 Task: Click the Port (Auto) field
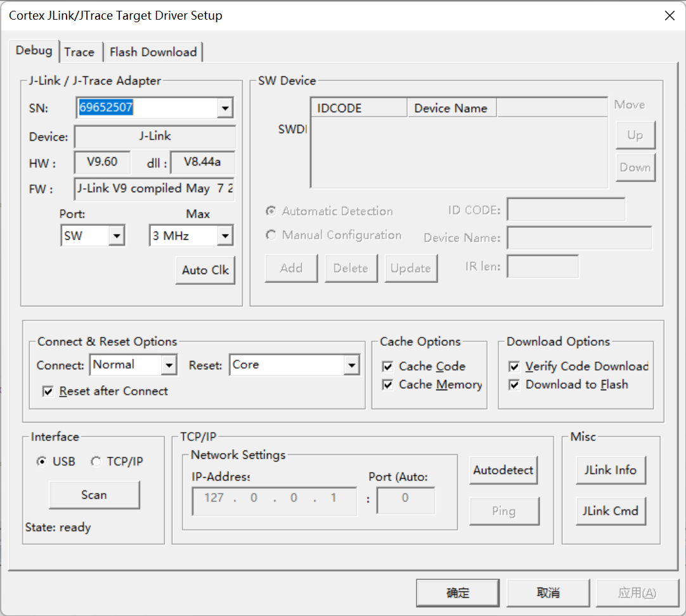click(406, 501)
